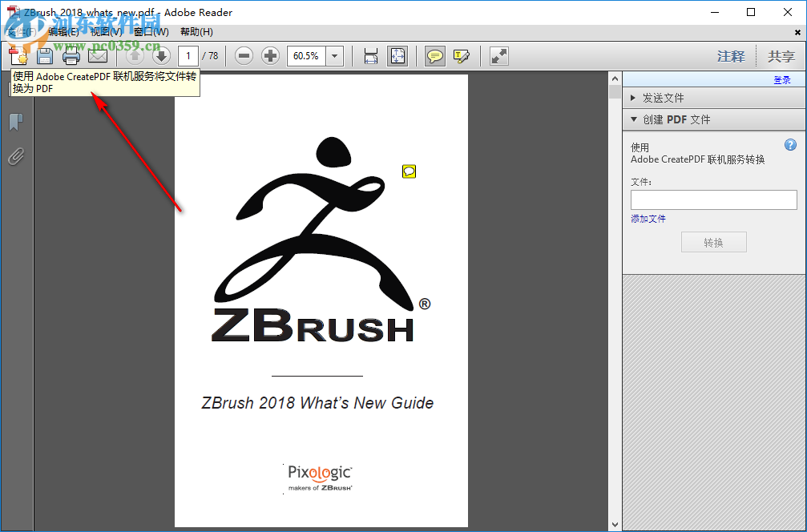This screenshot has width=807, height=532.
Task: Click the Create PDF online toolbar icon
Action: click(x=18, y=55)
